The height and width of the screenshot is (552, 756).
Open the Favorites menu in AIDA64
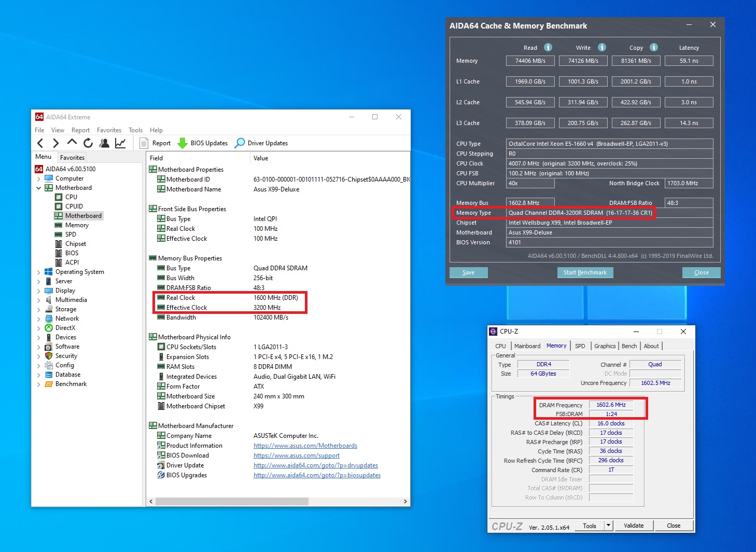[109, 130]
